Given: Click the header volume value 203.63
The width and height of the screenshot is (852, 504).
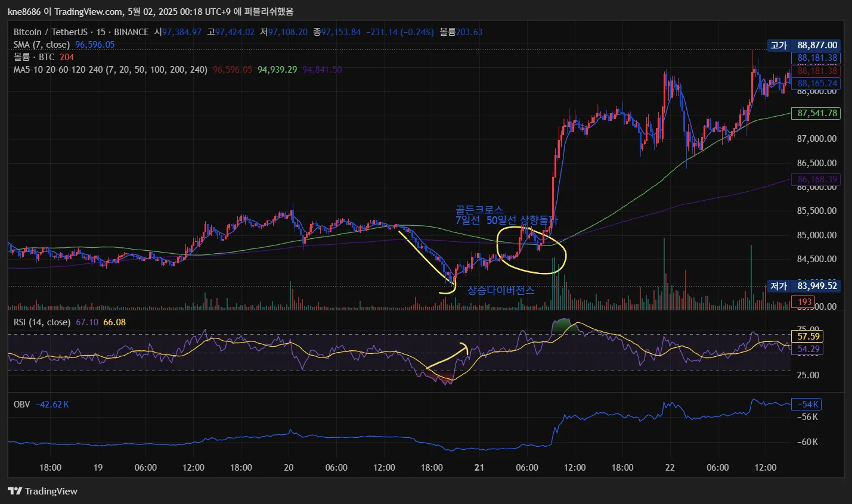Looking at the screenshot, I should point(469,32).
